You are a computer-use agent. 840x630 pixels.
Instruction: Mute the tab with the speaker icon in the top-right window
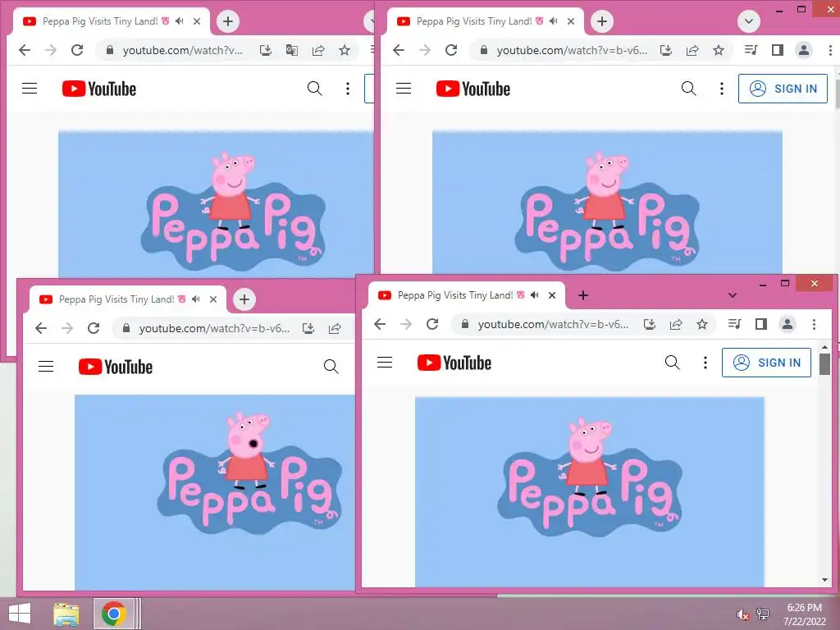pos(554,21)
